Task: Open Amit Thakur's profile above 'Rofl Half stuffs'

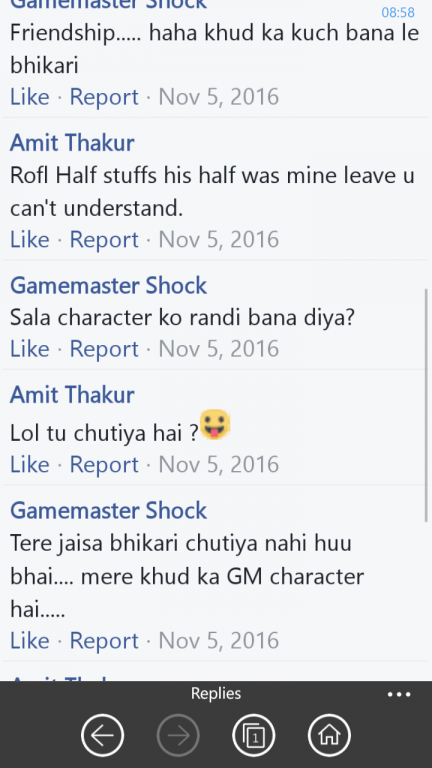Action: tap(72, 143)
